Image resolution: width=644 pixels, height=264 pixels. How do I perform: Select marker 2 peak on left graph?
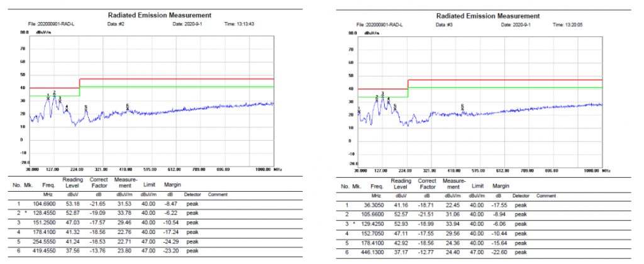coord(54,94)
